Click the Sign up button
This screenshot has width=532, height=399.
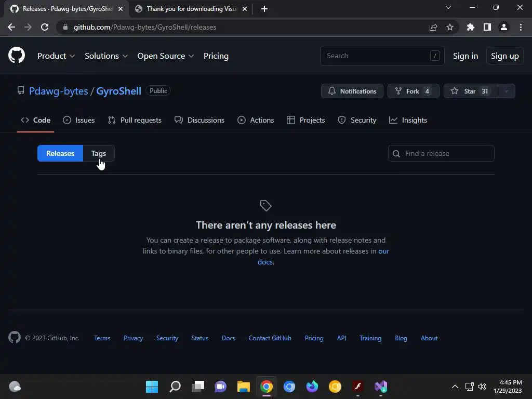click(505, 56)
